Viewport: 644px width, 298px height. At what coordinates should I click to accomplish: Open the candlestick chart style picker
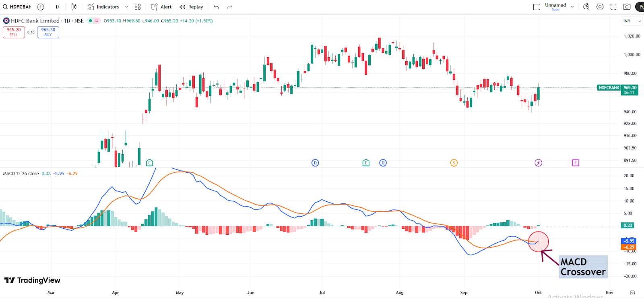coord(74,7)
